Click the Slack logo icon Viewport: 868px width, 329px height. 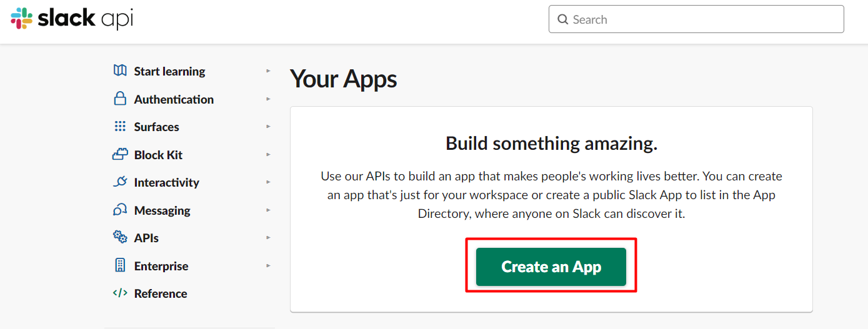pos(21,19)
